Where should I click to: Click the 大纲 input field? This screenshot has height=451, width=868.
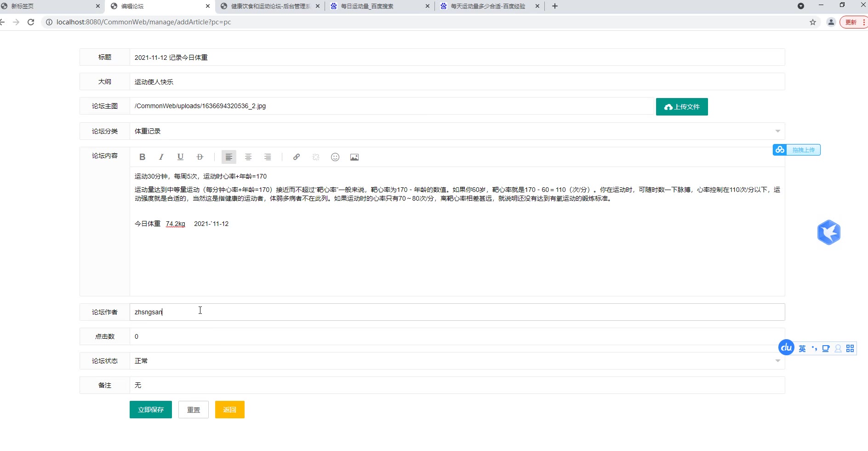coord(457,81)
